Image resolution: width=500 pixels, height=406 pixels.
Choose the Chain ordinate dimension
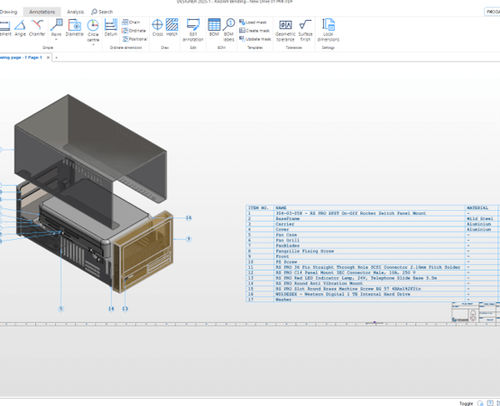click(x=131, y=22)
